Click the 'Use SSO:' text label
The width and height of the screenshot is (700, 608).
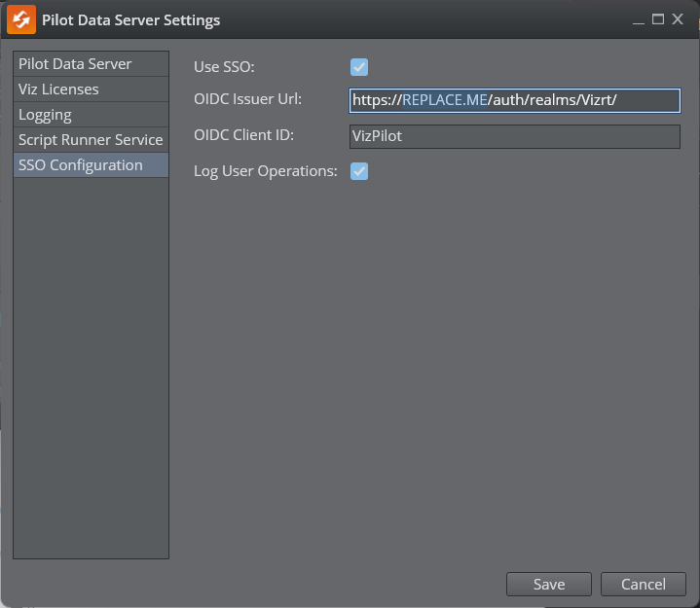[x=224, y=67]
